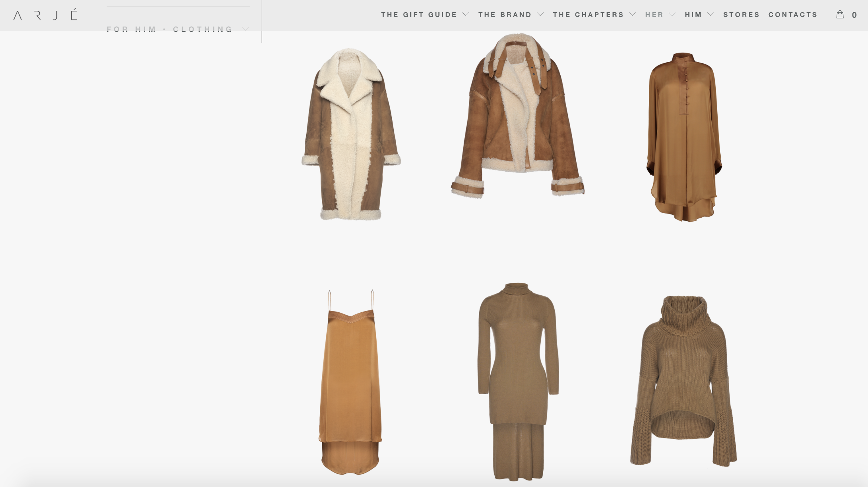Open the Him menu chevron
Screen dimensions: 868x487
click(711, 14)
